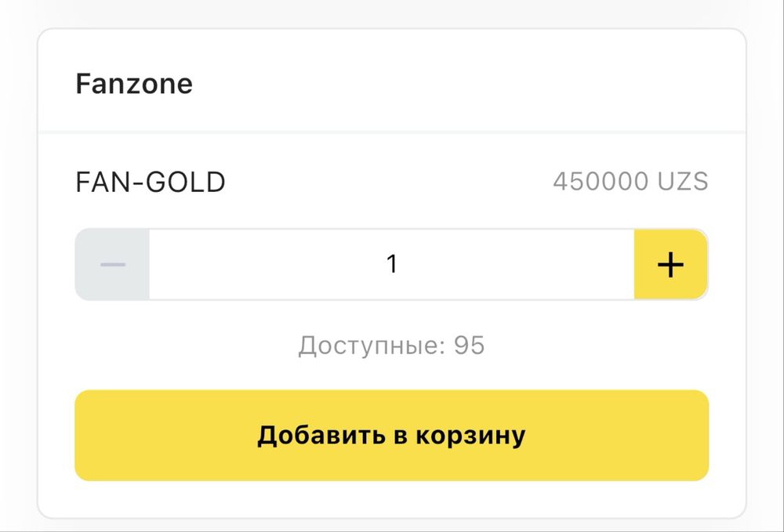
Task: Click the FAN-GOLD ticket name
Action: 151,182
